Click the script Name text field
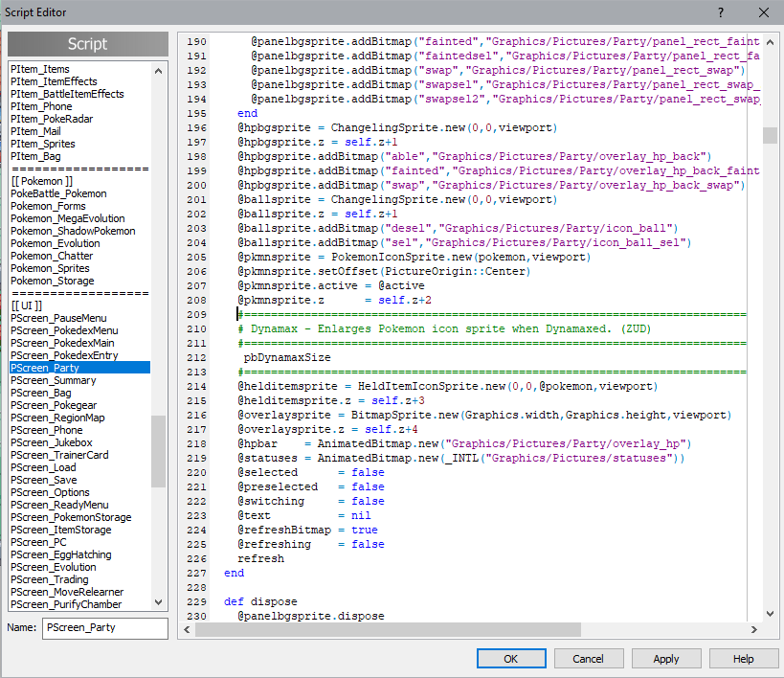Image resolution: width=784 pixels, height=678 pixels. [104, 628]
